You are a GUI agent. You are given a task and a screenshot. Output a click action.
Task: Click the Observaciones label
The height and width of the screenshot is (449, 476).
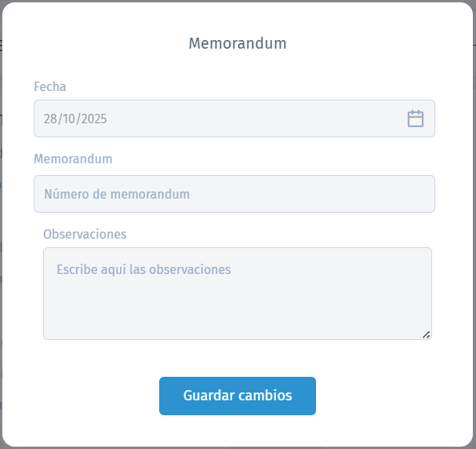click(x=85, y=234)
